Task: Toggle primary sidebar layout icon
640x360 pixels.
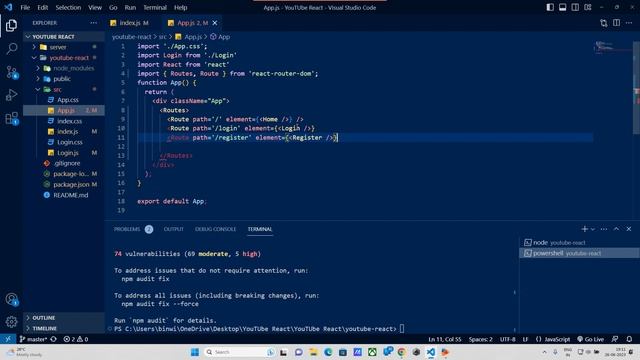Action: click(x=550, y=7)
